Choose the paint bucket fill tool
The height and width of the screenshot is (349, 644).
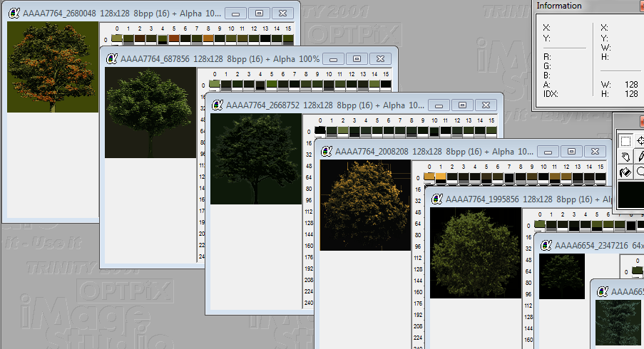[625, 172]
